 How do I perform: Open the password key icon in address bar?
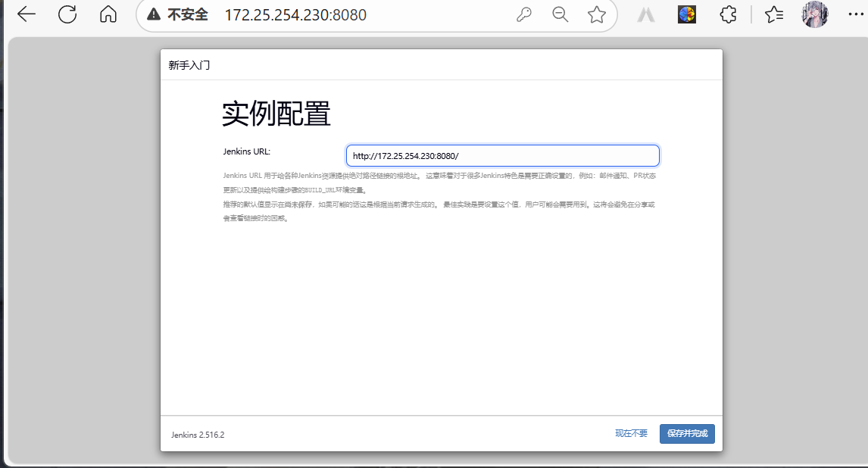point(523,15)
